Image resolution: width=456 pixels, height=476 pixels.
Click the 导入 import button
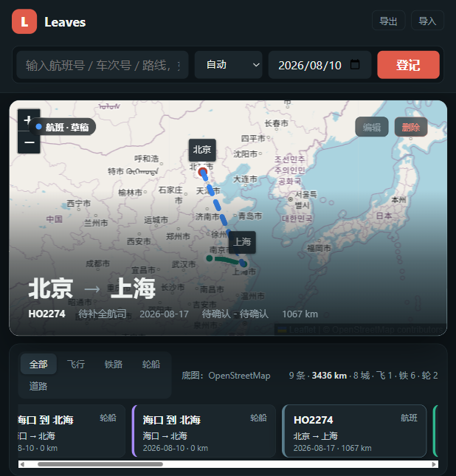coord(427,21)
